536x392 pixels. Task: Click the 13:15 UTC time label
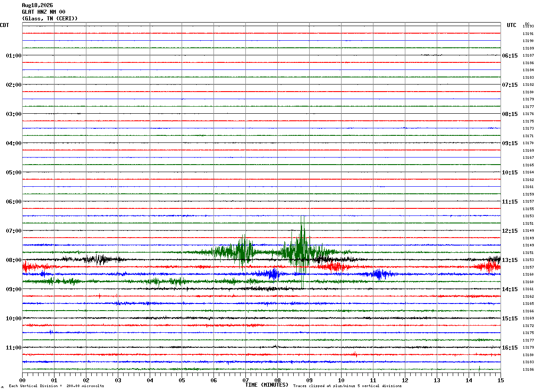(510, 260)
